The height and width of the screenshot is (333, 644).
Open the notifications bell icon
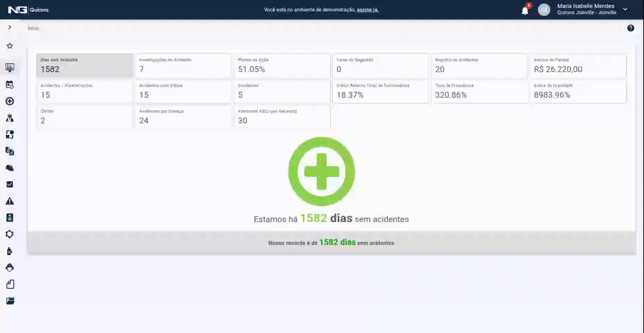point(525,11)
